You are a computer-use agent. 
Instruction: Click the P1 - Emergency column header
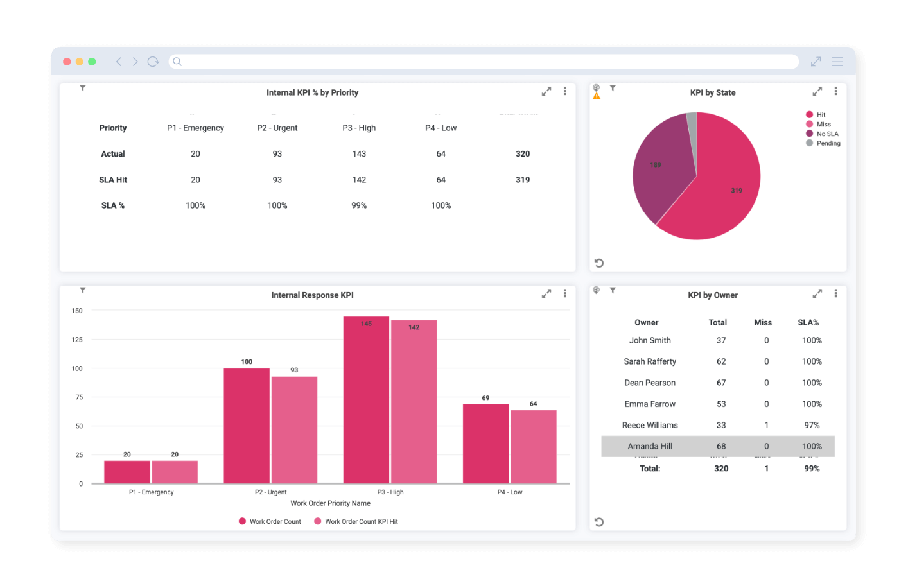pos(195,128)
